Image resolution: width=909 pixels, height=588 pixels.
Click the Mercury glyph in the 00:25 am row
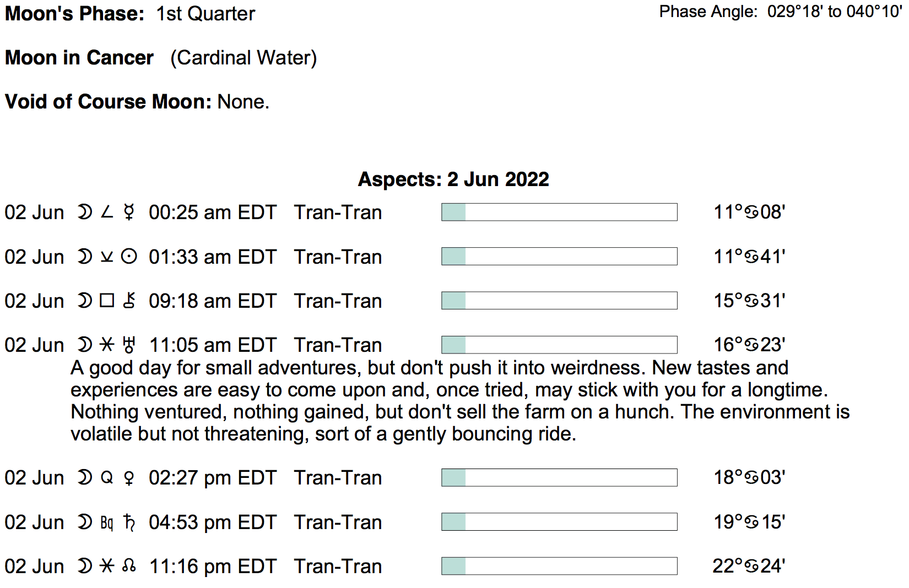click(x=129, y=212)
